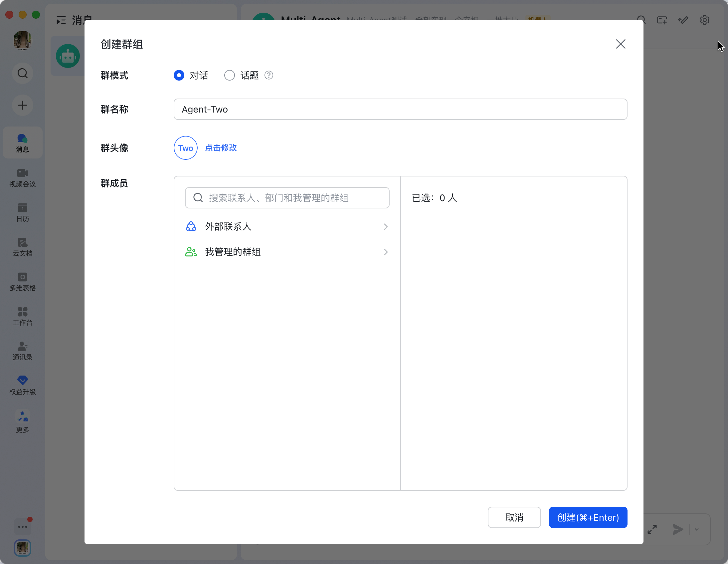Toggle multi-select mode in the top toolbar
Viewport: 728px width, 564px height.
point(683,20)
